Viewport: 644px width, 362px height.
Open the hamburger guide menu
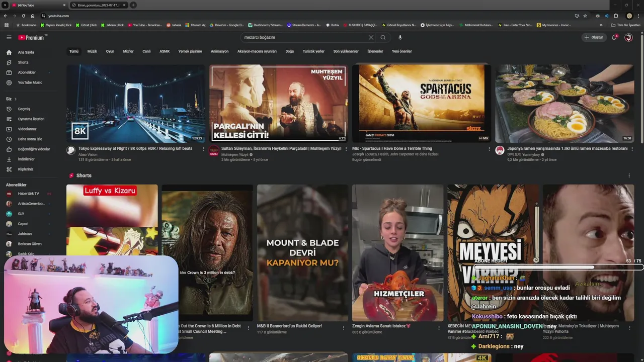coord(9,37)
